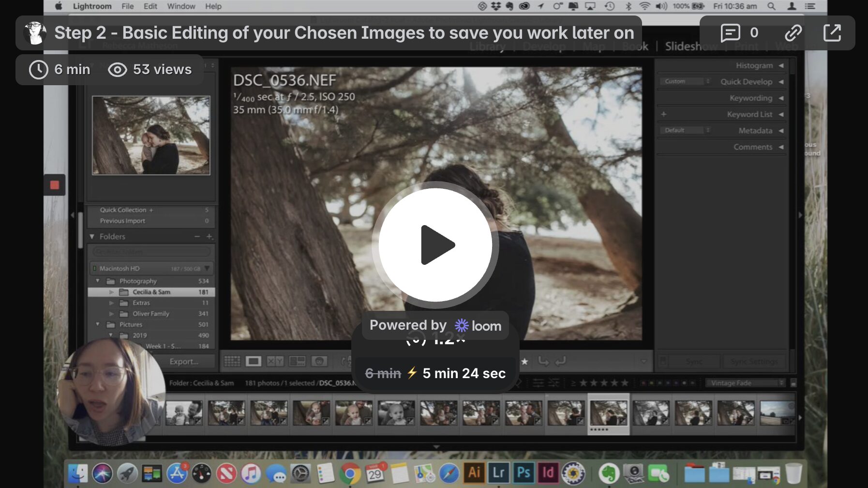The height and width of the screenshot is (488, 868).
Task: Open the Window menu
Action: pos(181,6)
